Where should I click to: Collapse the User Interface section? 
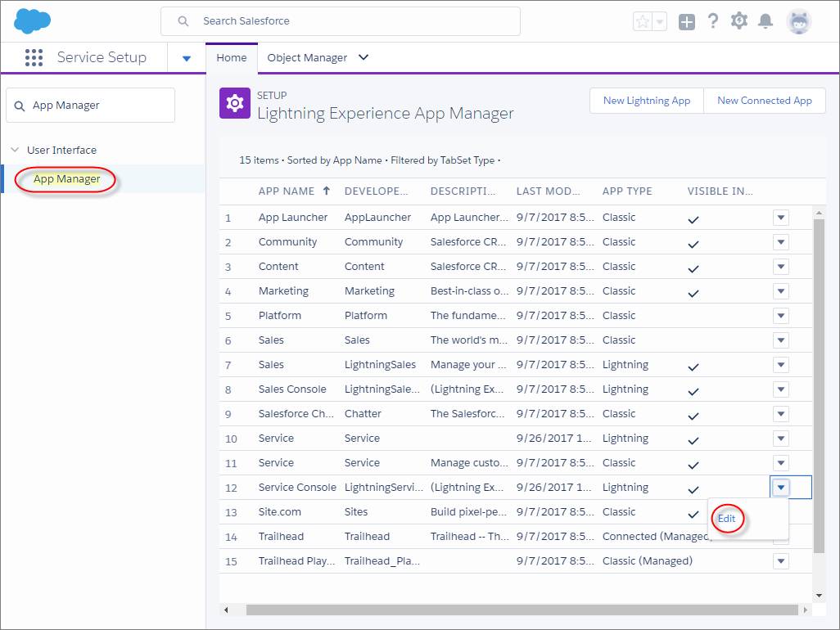(x=15, y=150)
